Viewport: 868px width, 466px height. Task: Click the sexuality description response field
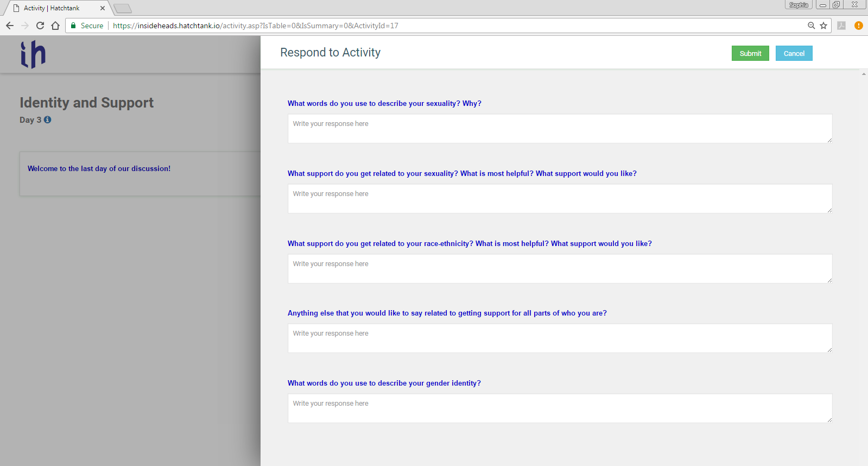tap(559, 129)
